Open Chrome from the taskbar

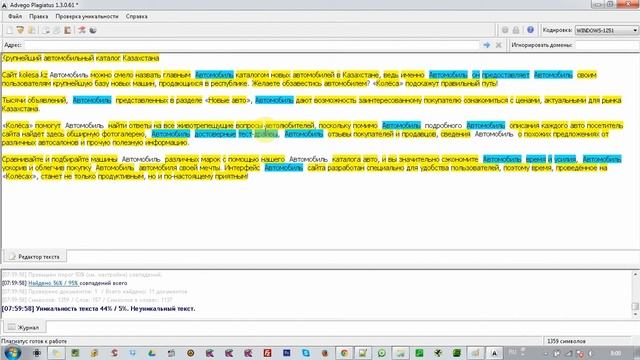pyautogui.click(x=344, y=353)
